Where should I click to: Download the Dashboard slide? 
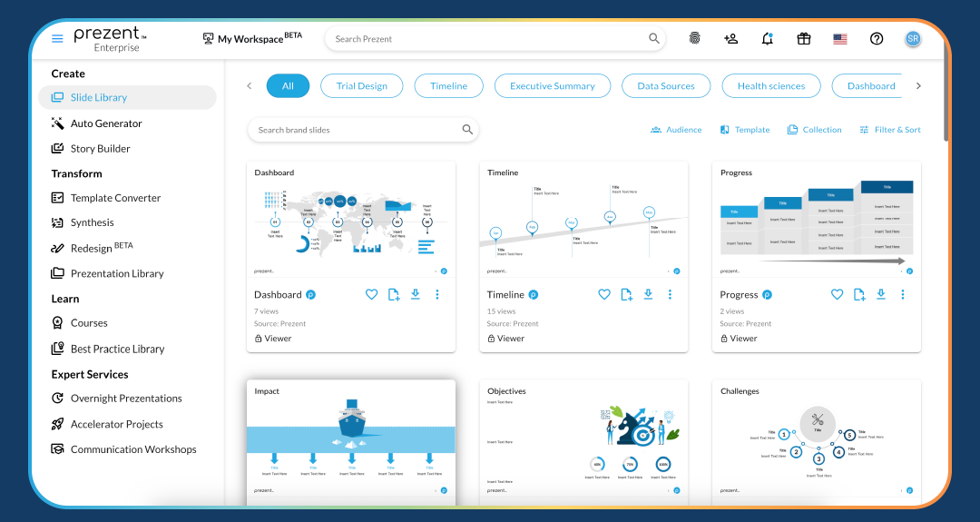coord(415,294)
